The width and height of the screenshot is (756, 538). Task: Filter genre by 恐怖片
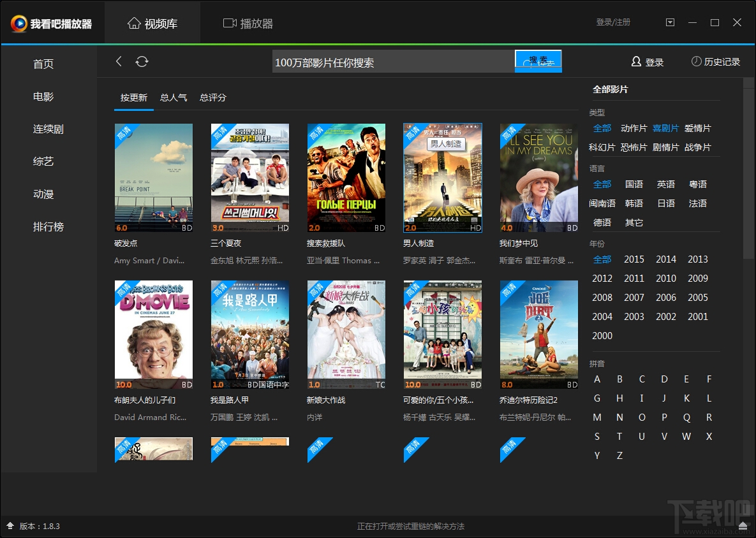coord(634,147)
